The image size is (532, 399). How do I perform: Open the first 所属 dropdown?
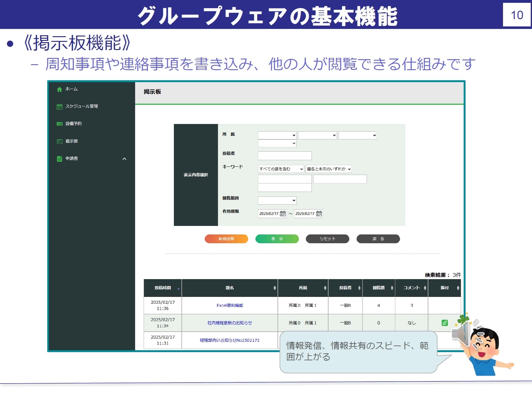(277, 135)
